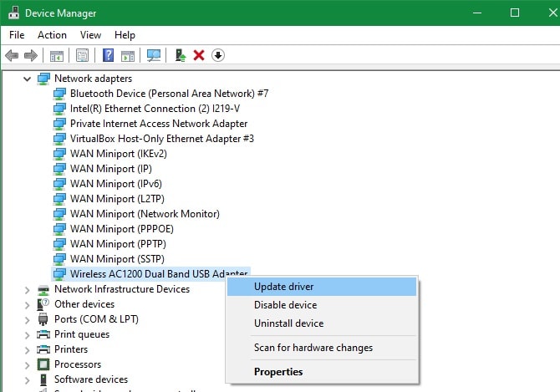The image size is (560, 392).
Task: Choose Scan for hardware changes in context menu
Action: click(x=322, y=348)
